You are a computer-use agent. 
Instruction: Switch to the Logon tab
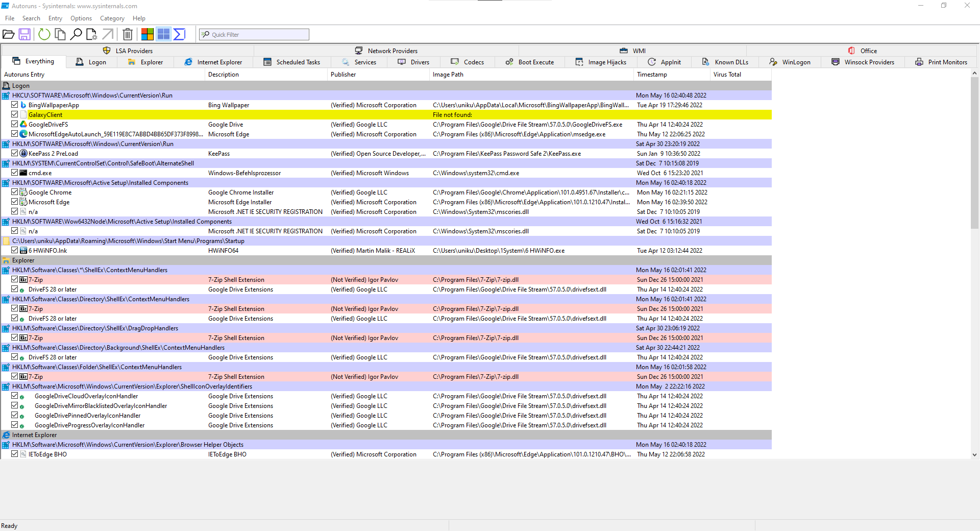(x=91, y=62)
